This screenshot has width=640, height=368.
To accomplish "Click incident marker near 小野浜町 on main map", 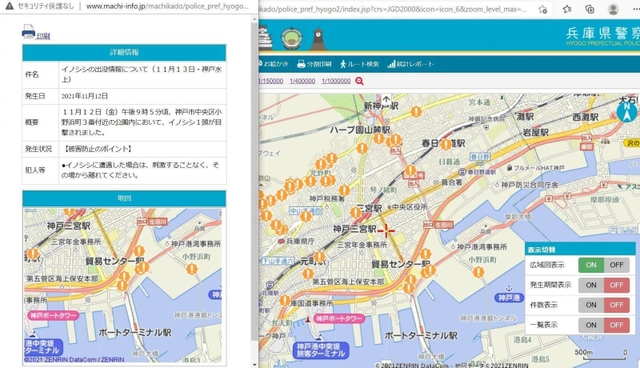I will pos(478,271).
